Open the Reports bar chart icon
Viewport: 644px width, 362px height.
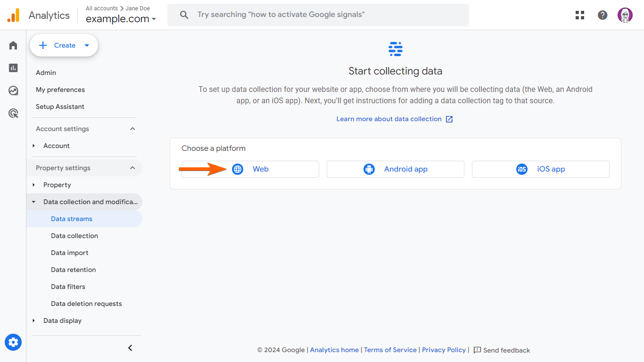[x=13, y=68]
